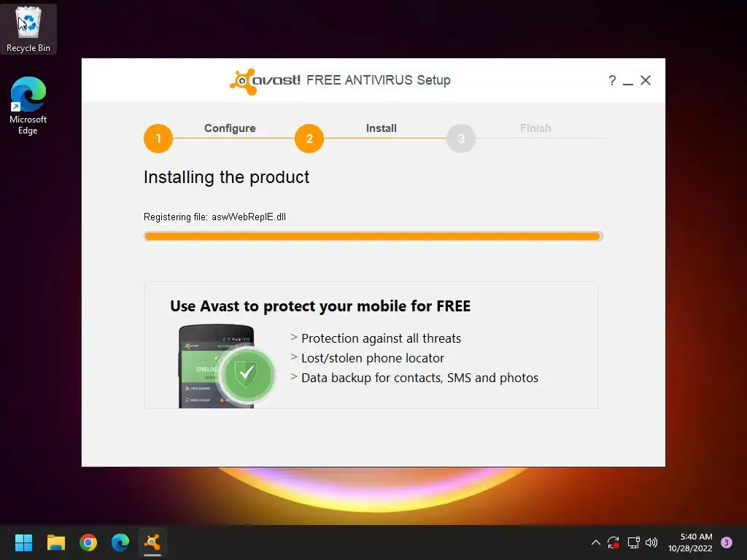Click 'Protection against all threats' line
747x560 pixels.
pos(381,338)
